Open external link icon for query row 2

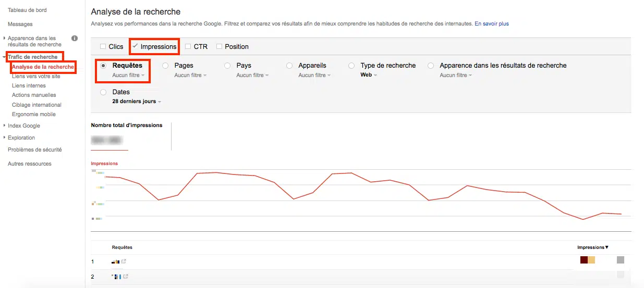point(126,277)
